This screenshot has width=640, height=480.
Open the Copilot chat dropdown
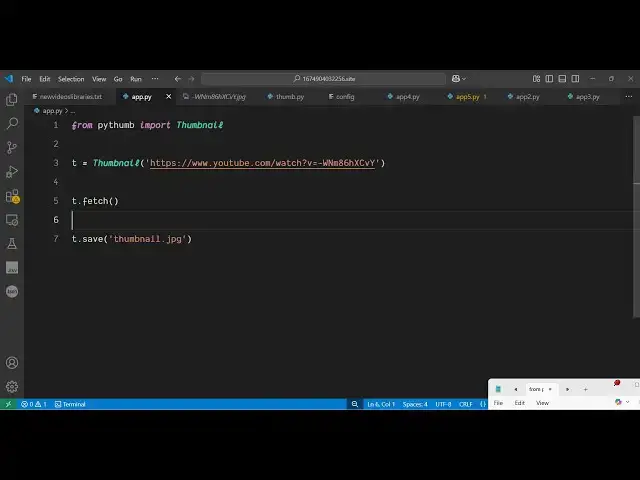tap(459, 79)
